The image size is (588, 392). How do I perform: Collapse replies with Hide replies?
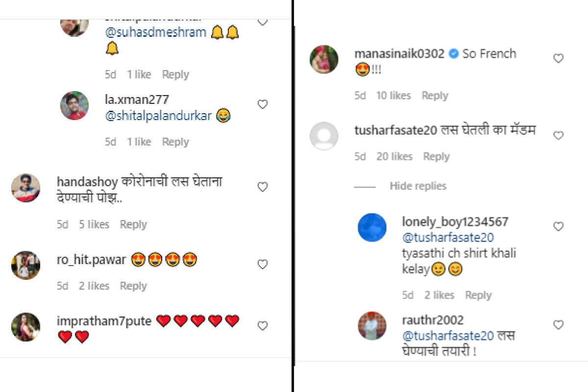(417, 186)
